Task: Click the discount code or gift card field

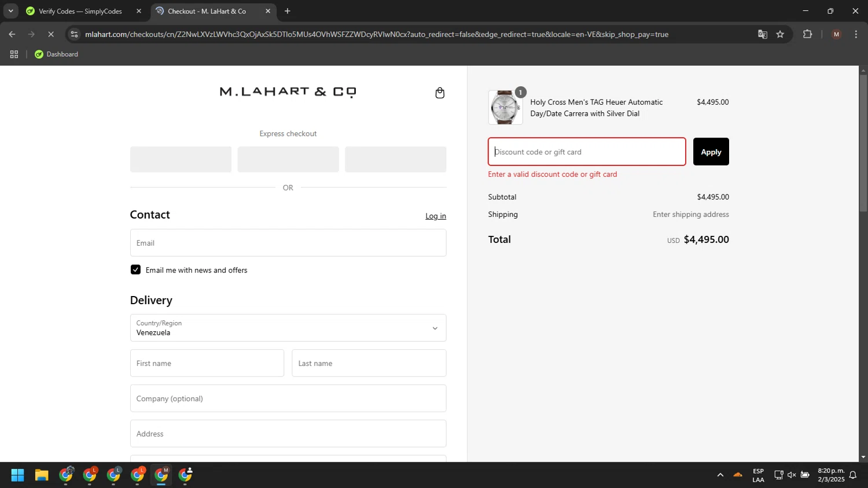Action: pyautogui.click(x=587, y=151)
